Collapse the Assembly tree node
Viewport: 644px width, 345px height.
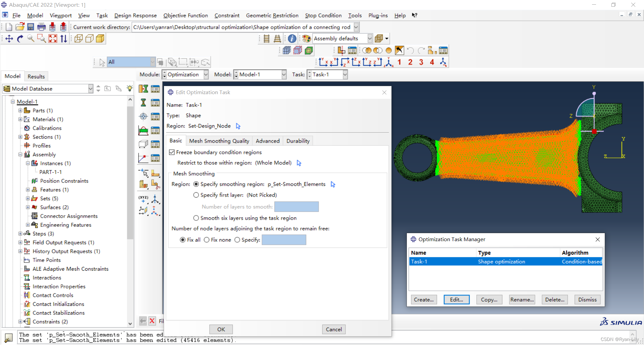tap(20, 154)
